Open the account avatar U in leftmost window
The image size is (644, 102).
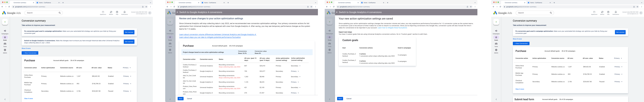[150, 13]
